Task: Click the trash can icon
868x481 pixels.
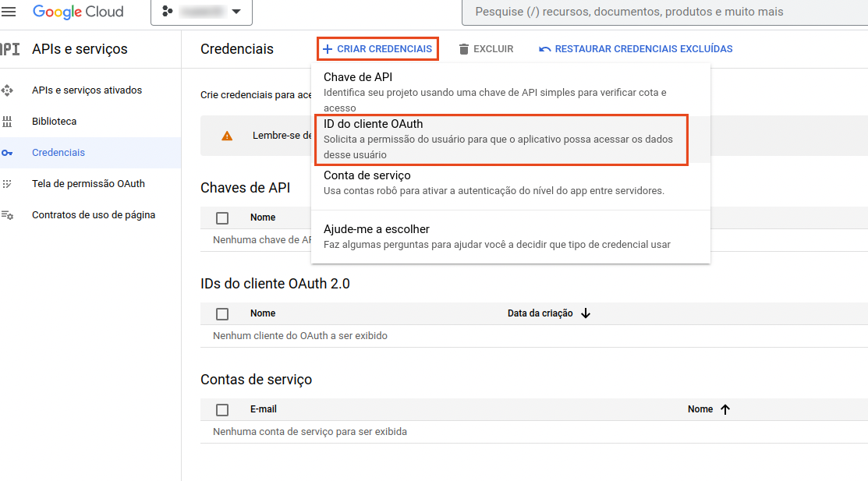Action: click(464, 49)
